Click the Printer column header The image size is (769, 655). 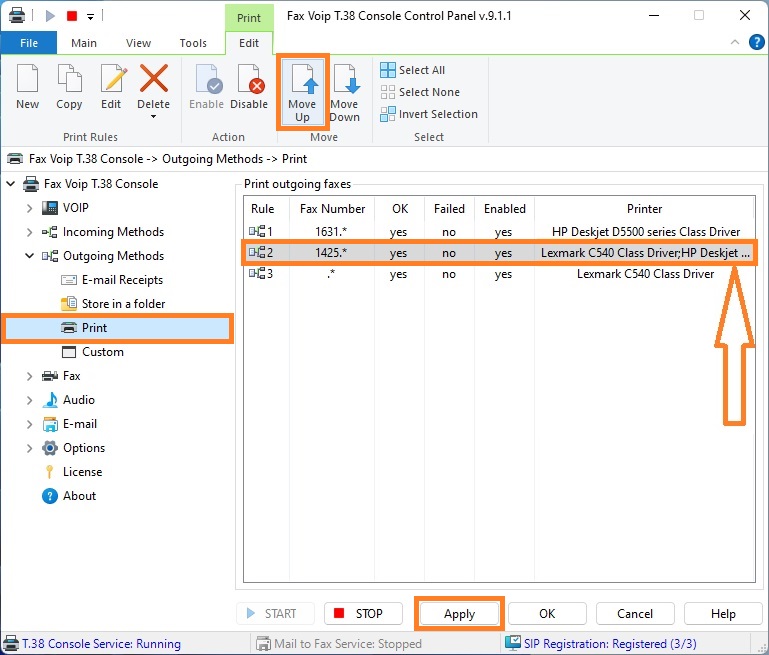point(644,209)
